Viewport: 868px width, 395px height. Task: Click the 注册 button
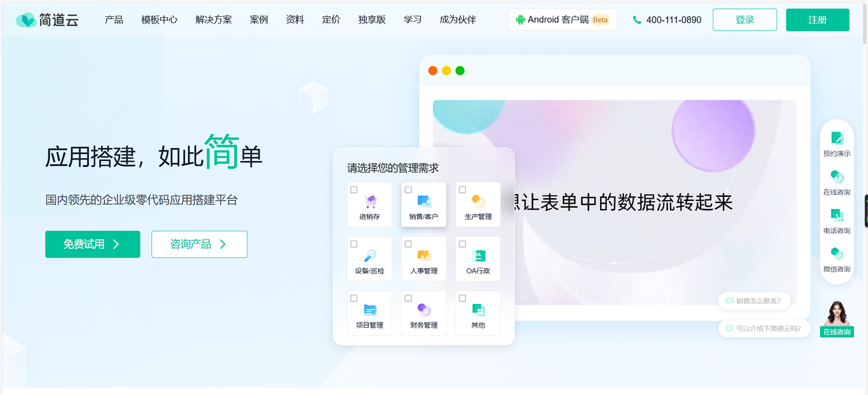(x=818, y=20)
